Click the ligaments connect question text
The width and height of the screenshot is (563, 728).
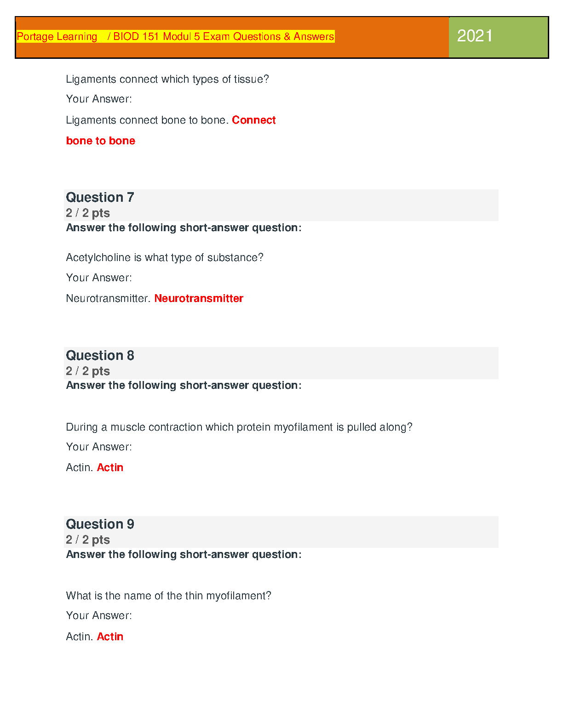pos(167,79)
